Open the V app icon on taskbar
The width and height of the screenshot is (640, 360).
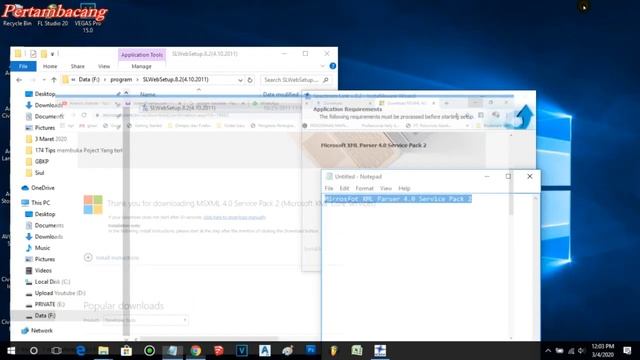[x=242, y=351]
